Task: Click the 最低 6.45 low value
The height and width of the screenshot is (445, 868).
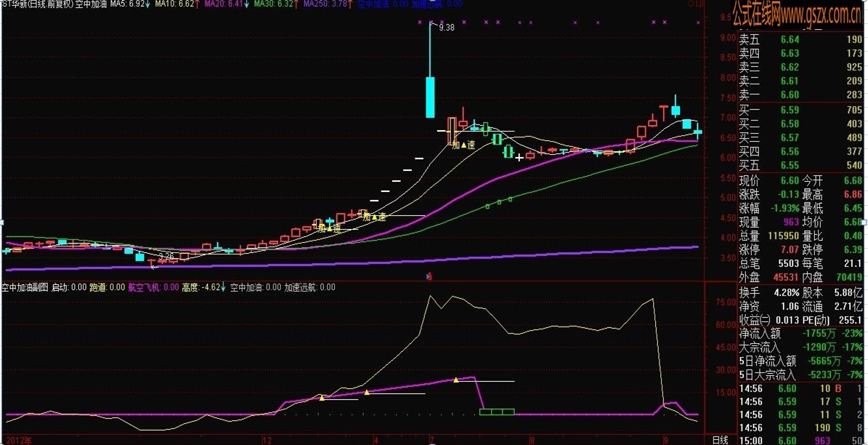Action: click(853, 209)
